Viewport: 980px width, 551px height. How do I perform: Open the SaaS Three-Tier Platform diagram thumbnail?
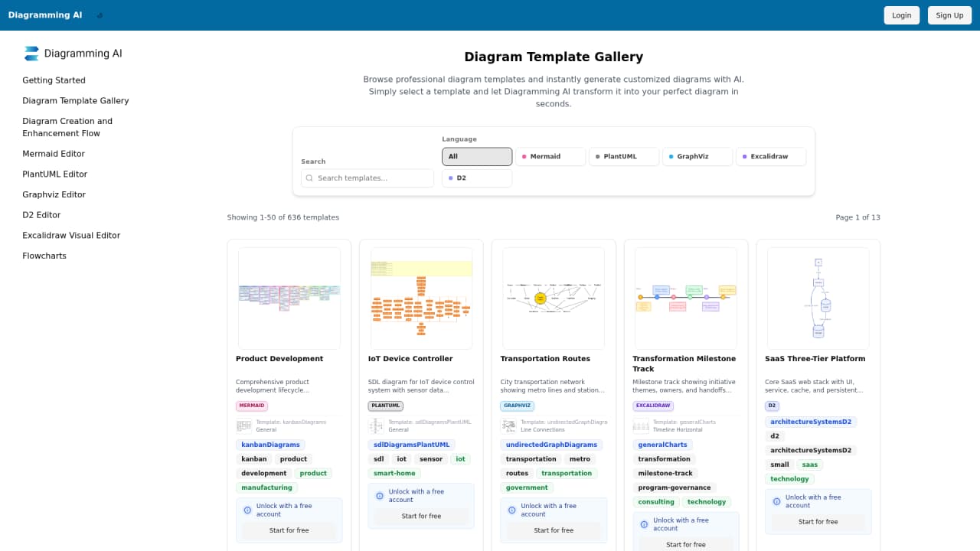coord(818,298)
